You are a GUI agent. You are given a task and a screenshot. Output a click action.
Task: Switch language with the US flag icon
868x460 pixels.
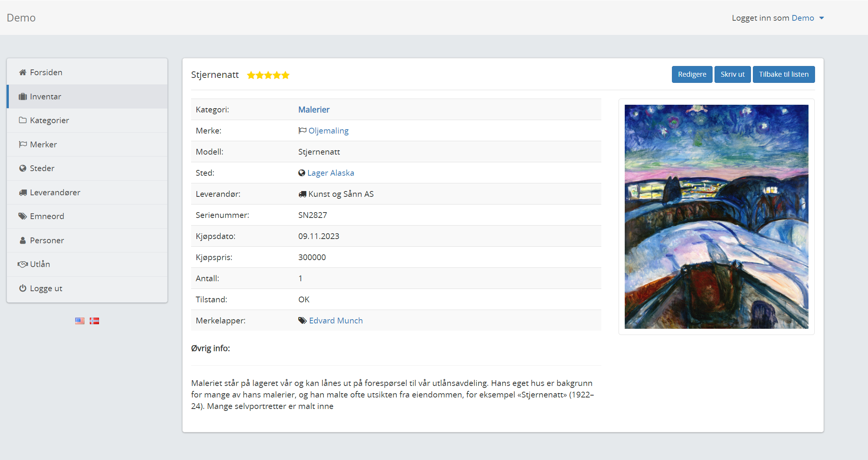coord(80,321)
